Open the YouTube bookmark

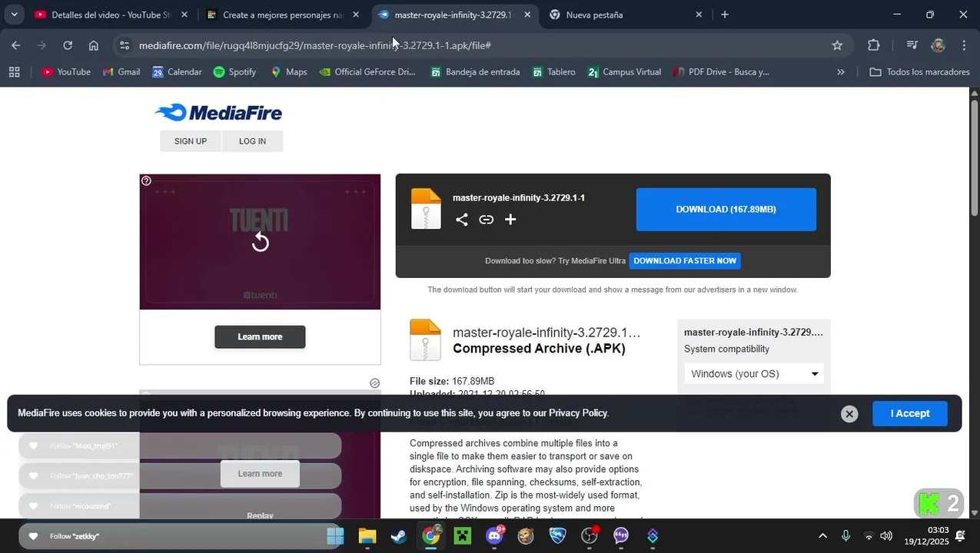point(66,72)
